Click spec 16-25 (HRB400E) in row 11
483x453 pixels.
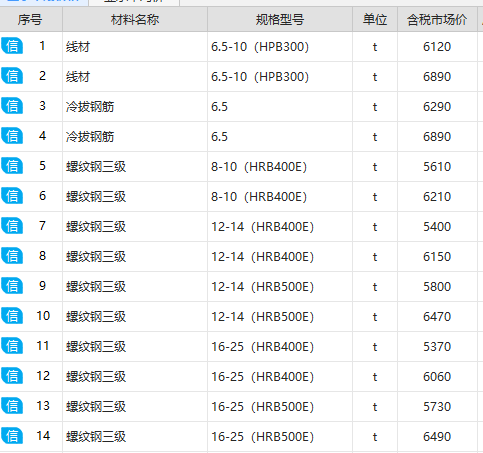(263, 347)
